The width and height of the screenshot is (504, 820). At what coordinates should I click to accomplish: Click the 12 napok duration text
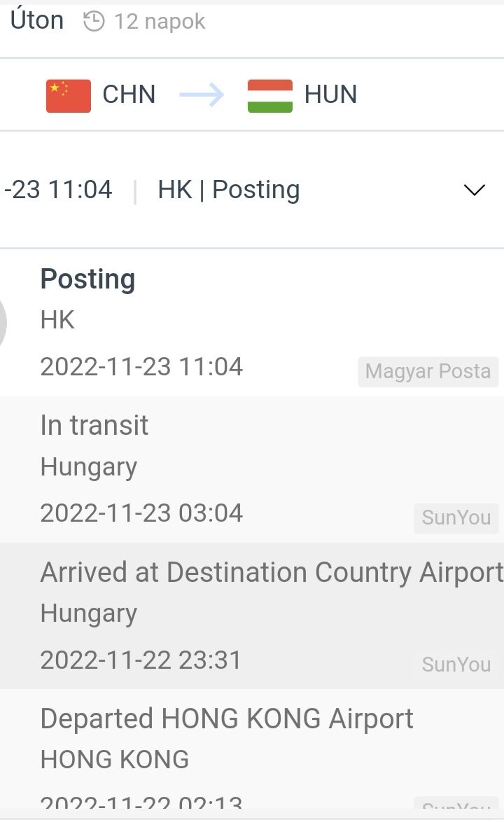point(160,22)
